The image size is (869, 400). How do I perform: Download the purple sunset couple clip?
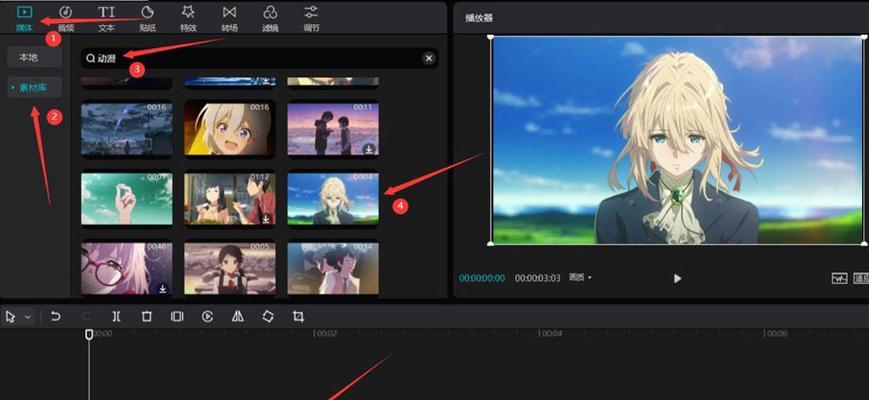369,148
